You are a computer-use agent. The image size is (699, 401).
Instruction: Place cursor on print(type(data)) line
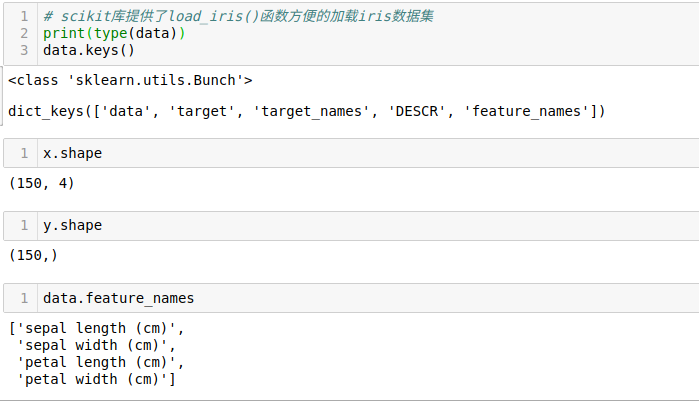[114, 33]
